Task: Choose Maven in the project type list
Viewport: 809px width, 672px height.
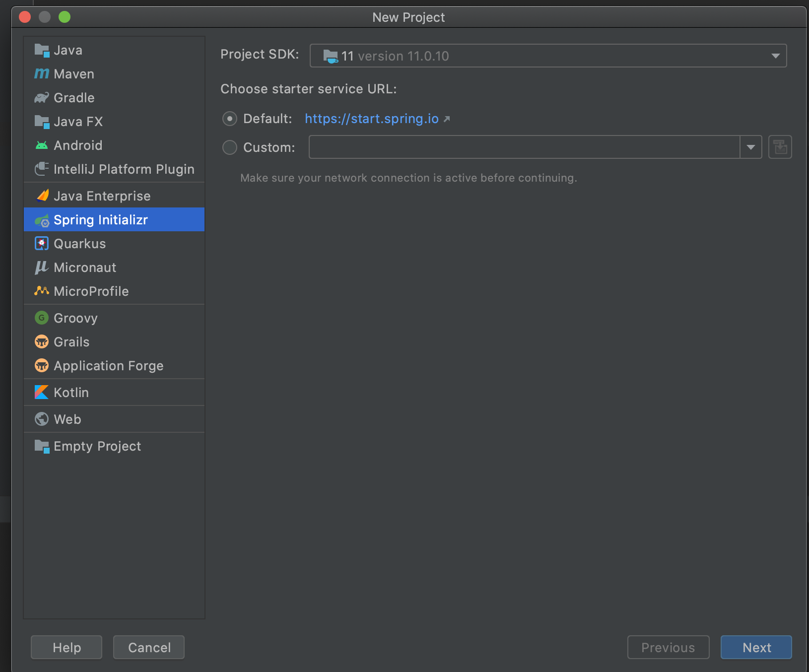Action: 114,74
